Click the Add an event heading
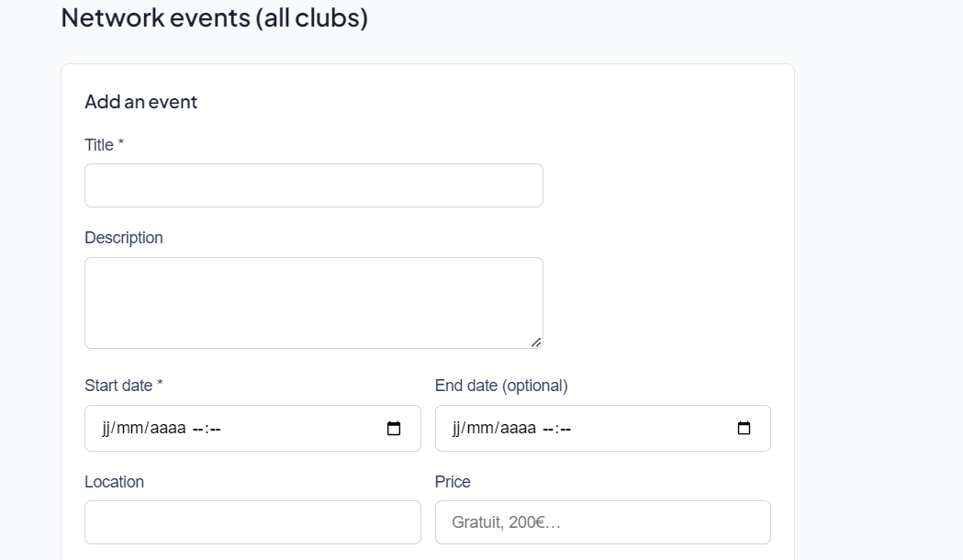This screenshot has width=963, height=560. click(x=140, y=102)
